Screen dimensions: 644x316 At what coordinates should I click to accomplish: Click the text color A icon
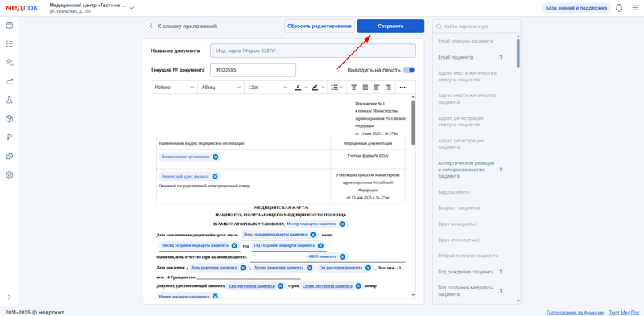pyautogui.click(x=298, y=88)
